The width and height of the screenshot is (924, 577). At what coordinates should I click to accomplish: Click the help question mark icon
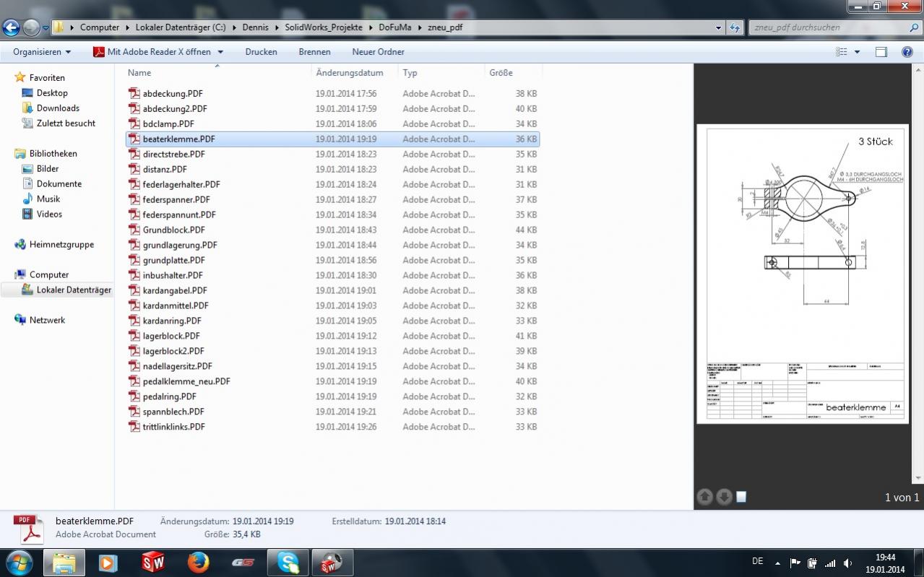[x=907, y=52]
